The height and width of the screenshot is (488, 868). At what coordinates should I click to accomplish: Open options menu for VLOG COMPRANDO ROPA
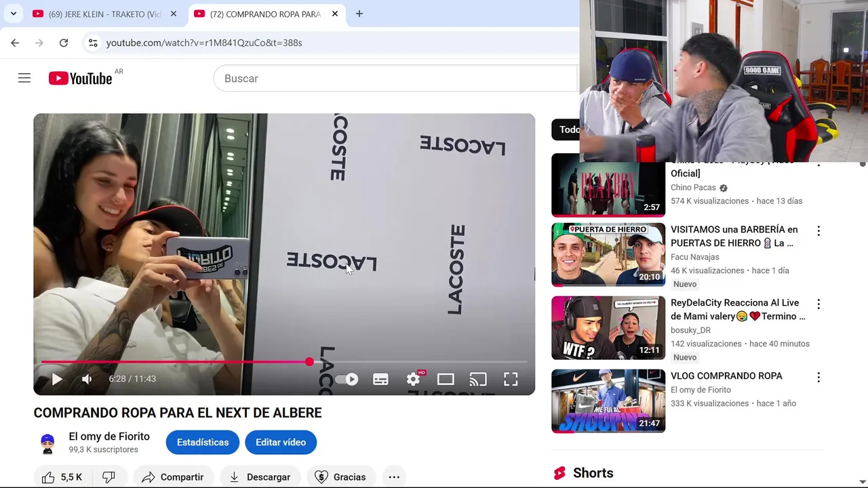[x=818, y=378]
